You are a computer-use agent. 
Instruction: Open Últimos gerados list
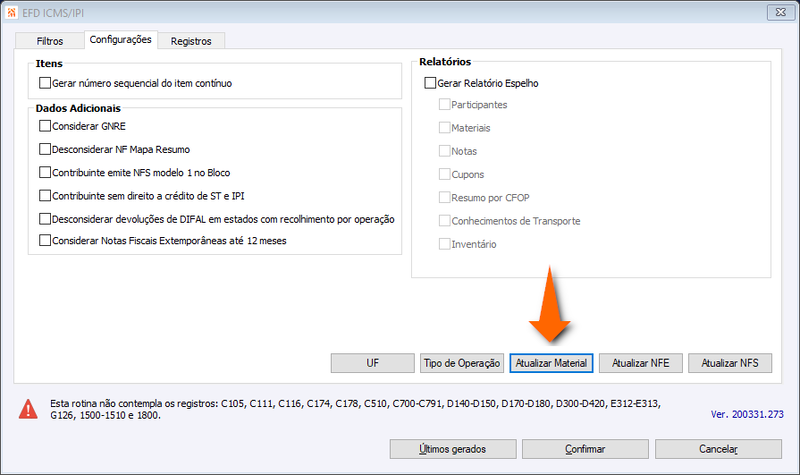(453, 449)
